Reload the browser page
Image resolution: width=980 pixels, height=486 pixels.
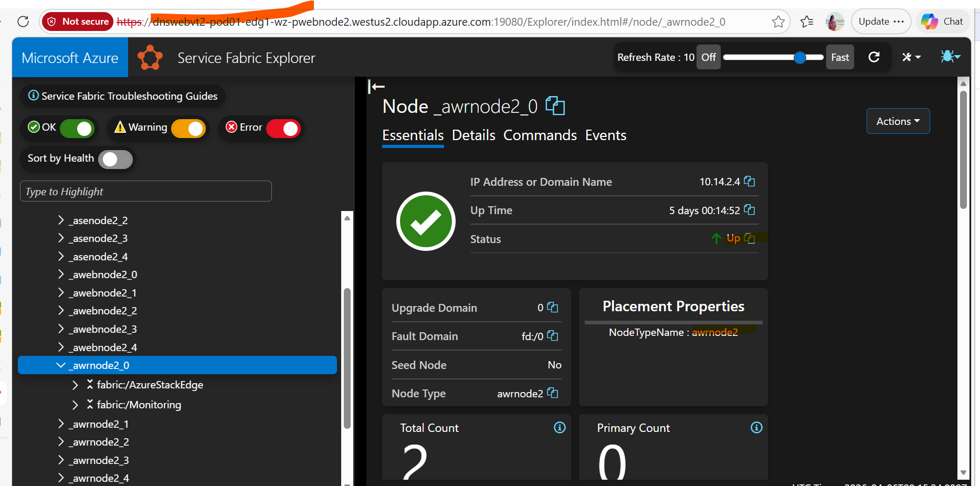pyautogui.click(x=23, y=22)
